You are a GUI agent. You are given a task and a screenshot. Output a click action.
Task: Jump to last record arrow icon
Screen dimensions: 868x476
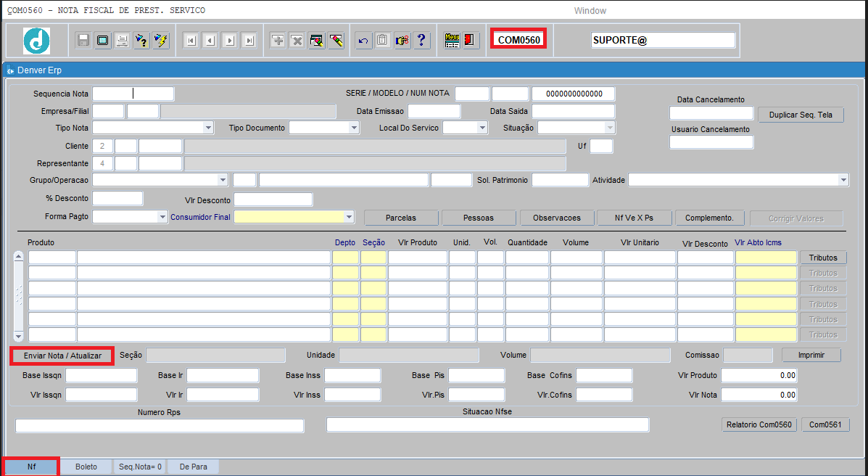click(x=249, y=41)
